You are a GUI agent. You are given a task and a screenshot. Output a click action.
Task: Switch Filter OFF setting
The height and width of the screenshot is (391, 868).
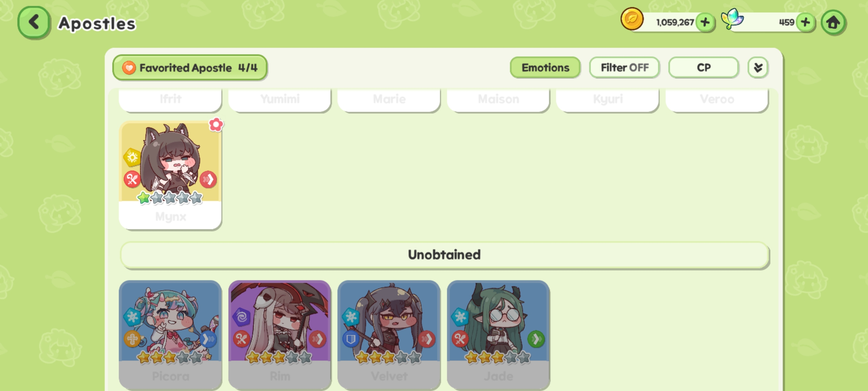(x=624, y=68)
